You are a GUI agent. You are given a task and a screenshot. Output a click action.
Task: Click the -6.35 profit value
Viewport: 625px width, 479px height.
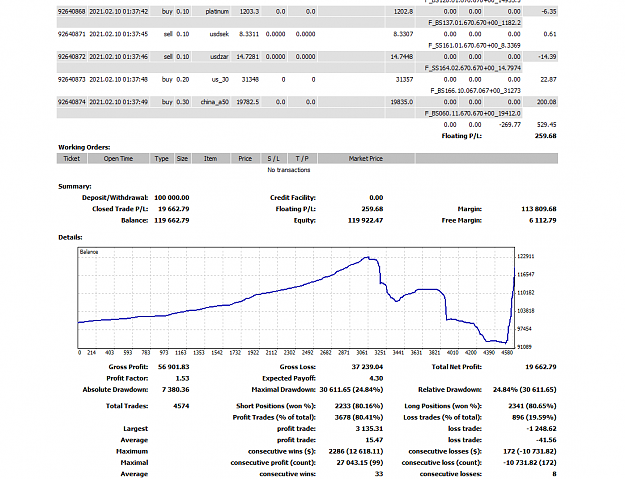(x=549, y=12)
